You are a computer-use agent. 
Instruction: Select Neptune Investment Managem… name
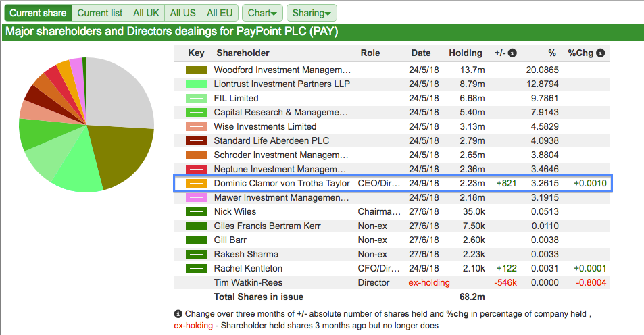point(280,169)
